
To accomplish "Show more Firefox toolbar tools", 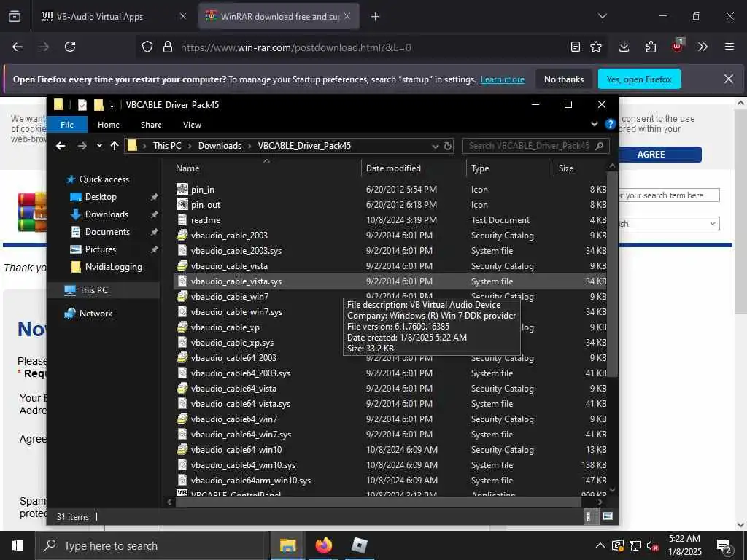I will pyautogui.click(x=703, y=47).
